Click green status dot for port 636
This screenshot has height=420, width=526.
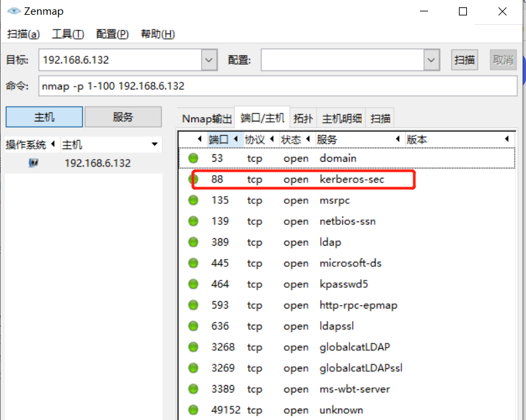(x=193, y=326)
